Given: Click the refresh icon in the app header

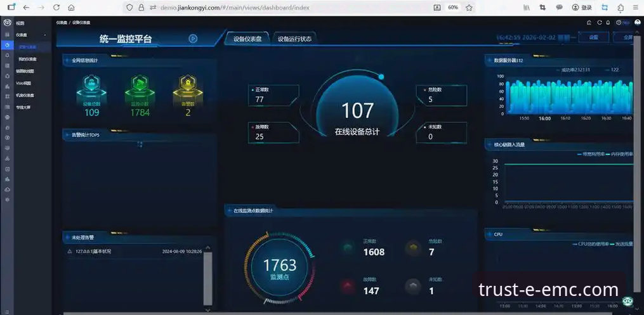Looking at the screenshot, I should coord(599,22).
